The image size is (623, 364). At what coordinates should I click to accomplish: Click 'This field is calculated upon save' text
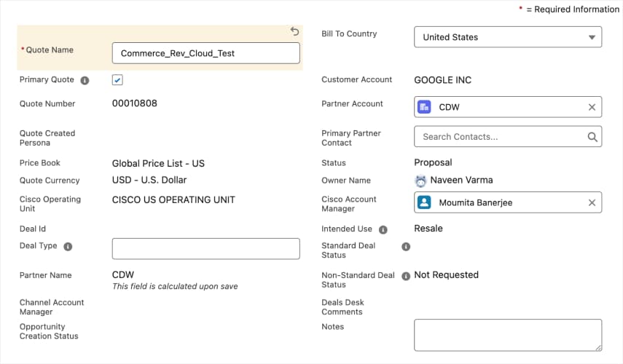click(x=175, y=286)
